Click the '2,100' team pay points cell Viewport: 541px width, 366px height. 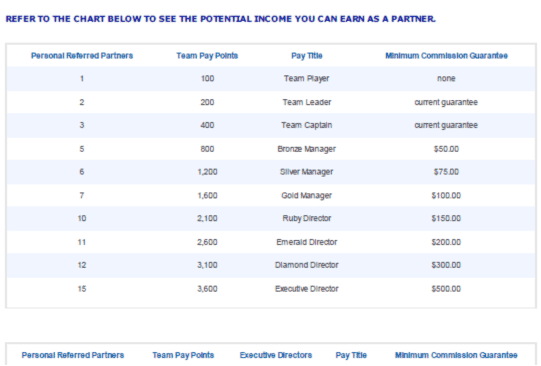pos(207,218)
